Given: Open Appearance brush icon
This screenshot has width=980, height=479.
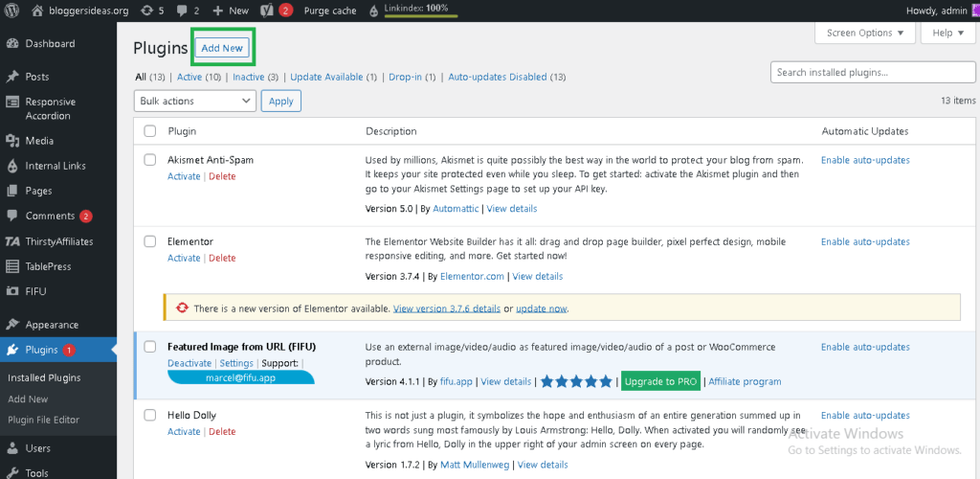Looking at the screenshot, I should [x=11, y=325].
